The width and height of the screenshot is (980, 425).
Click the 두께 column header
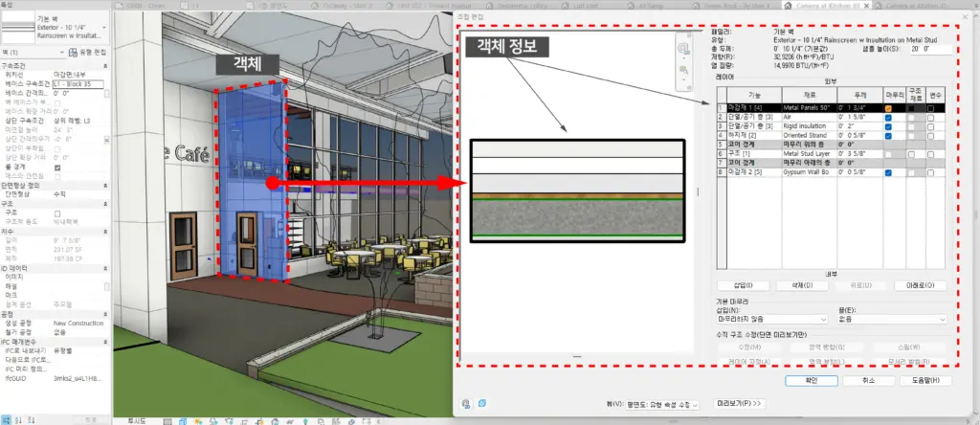tap(859, 95)
